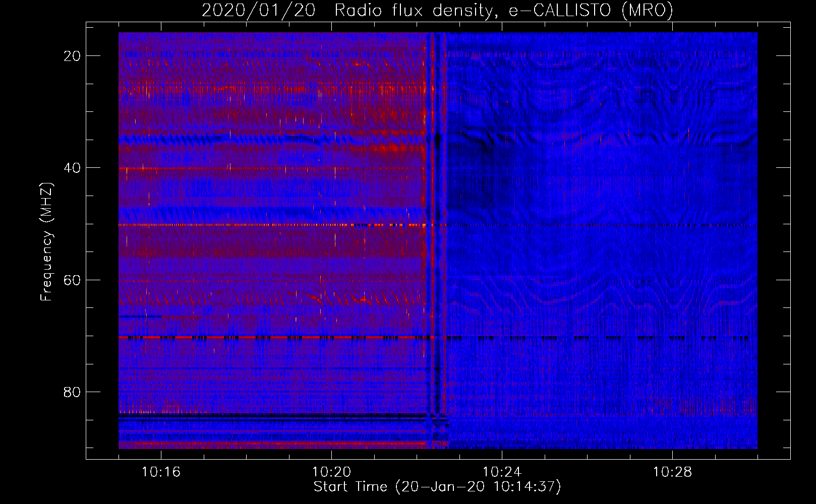Click the frequency tick label '80'
This screenshot has height=504, width=816.
[72, 392]
